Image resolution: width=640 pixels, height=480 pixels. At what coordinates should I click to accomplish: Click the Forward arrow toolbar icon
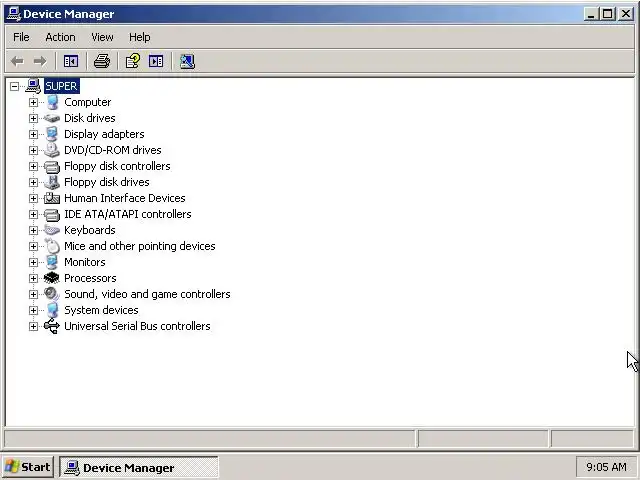40,61
